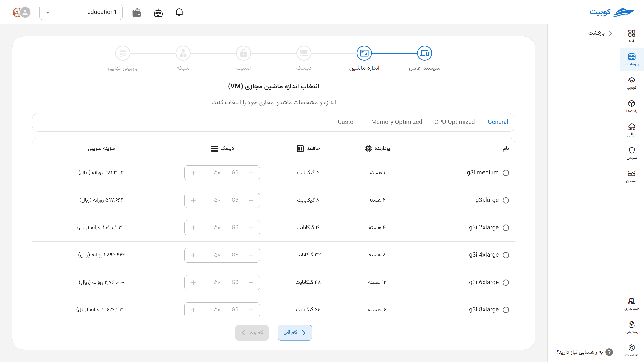The image size is (644, 362).
Task: Click the گام بعد next step button
Action: (252, 333)
